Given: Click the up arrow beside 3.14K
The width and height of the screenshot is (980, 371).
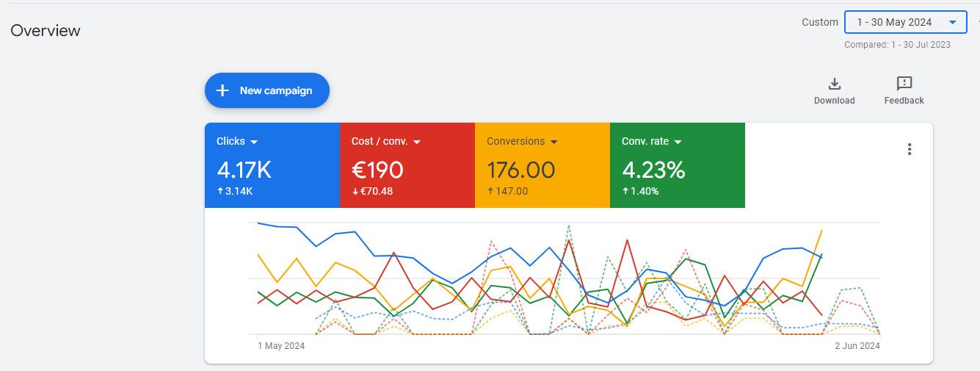Looking at the screenshot, I should coord(220,191).
